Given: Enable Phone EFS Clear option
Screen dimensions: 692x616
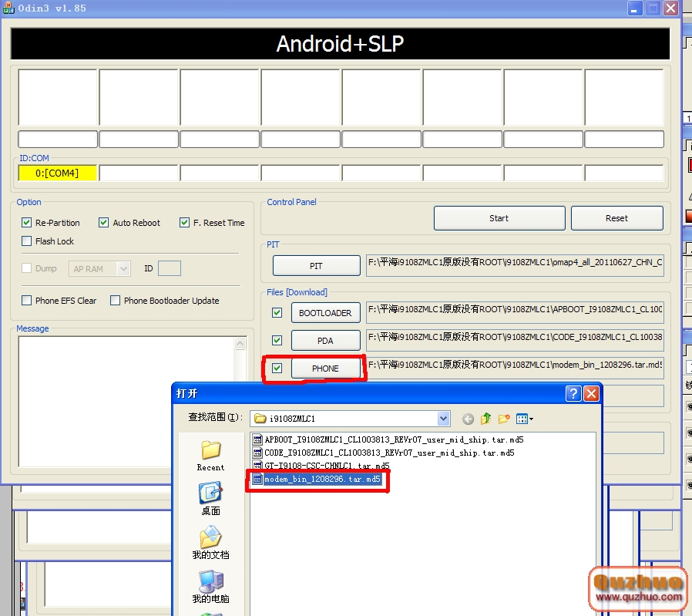Looking at the screenshot, I should pyautogui.click(x=26, y=301).
